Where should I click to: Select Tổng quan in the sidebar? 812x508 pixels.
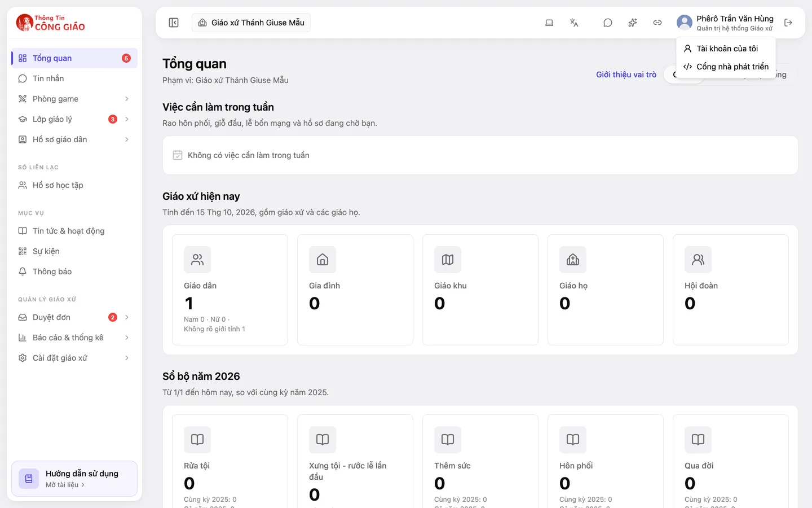point(74,58)
